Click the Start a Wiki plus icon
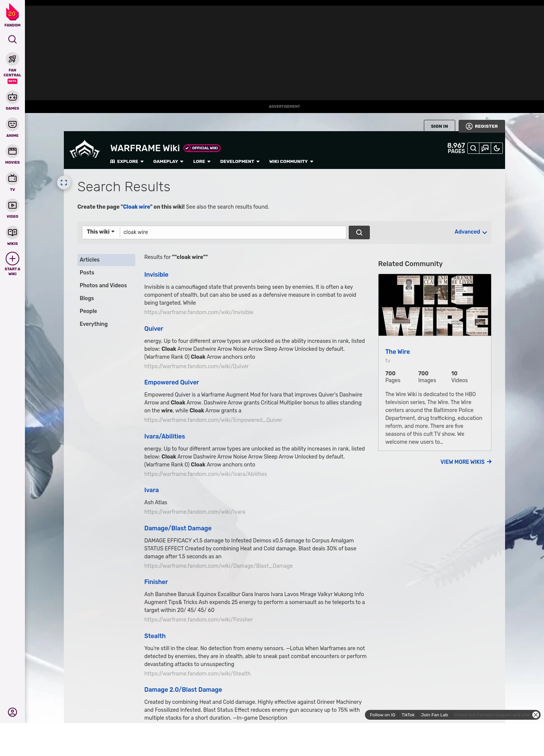This screenshot has height=756, width=544. [12, 259]
